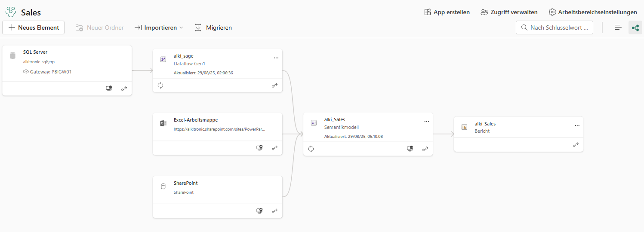The image size is (644, 232).
Task: Click impact analysis icon on SQL Server card
Action: tap(110, 89)
